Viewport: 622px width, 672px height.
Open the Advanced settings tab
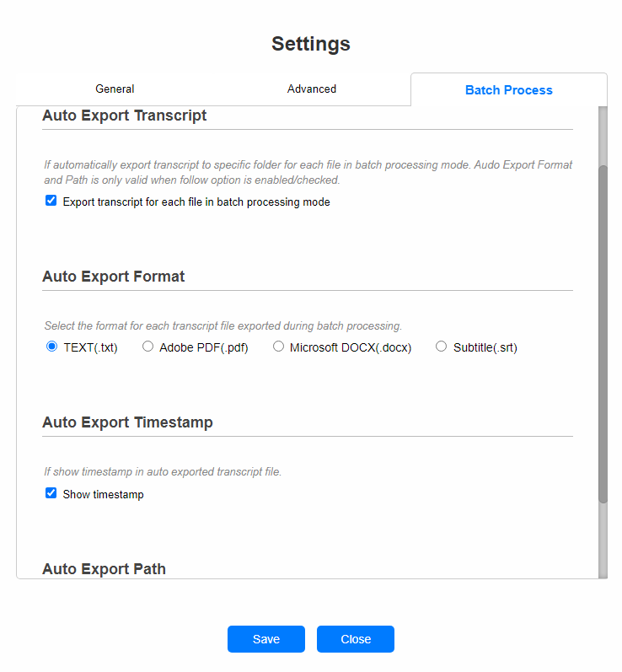click(311, 89)
